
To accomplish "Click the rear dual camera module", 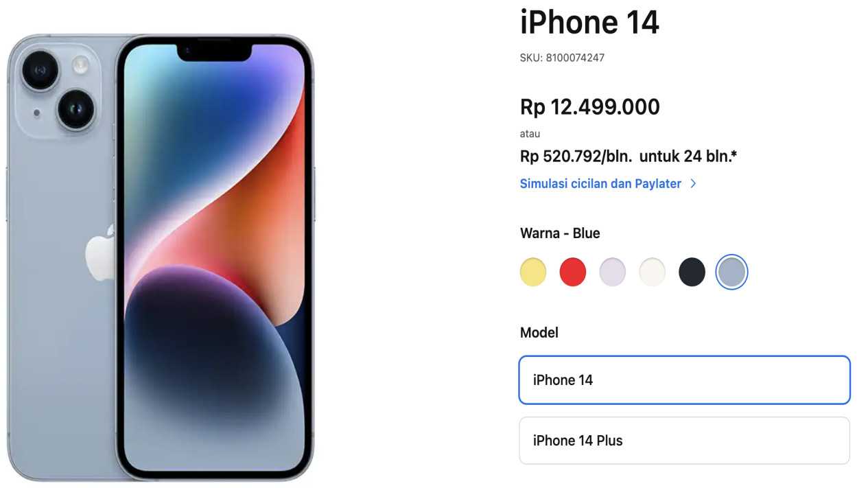I will tap(59, 89).
